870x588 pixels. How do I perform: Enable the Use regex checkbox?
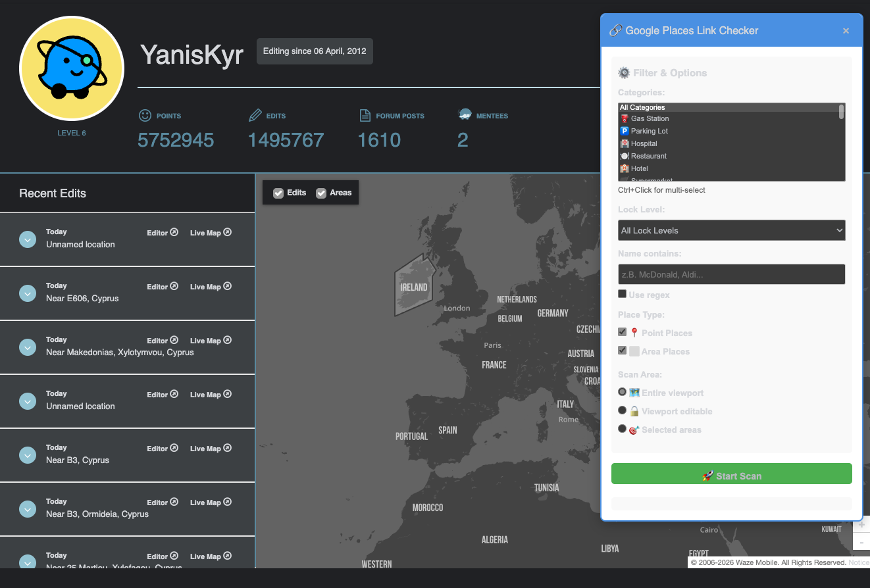(x=623, y=294)
